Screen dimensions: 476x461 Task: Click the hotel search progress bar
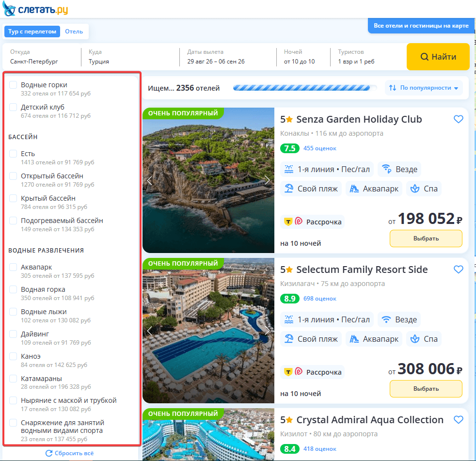[x=305, y=88]
